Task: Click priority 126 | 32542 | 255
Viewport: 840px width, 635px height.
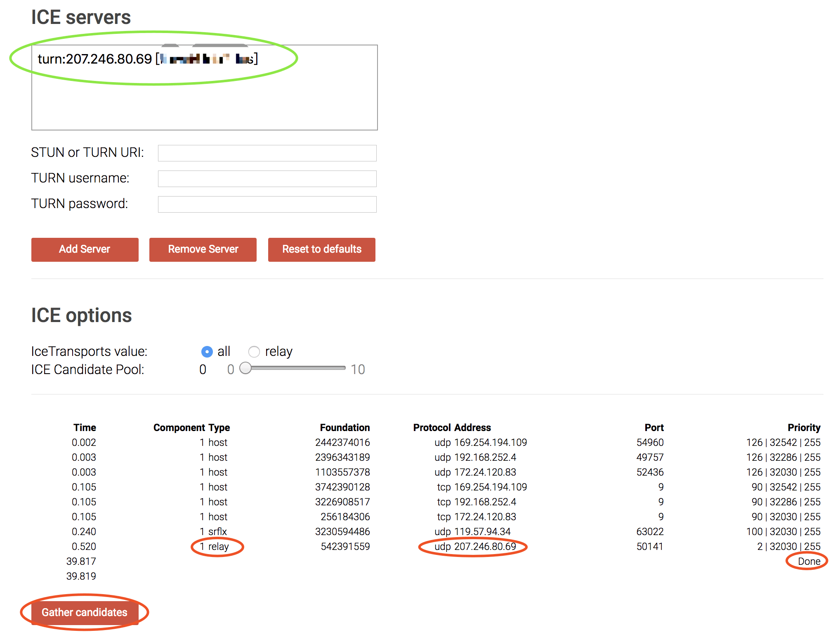Action: coord(783,443)
